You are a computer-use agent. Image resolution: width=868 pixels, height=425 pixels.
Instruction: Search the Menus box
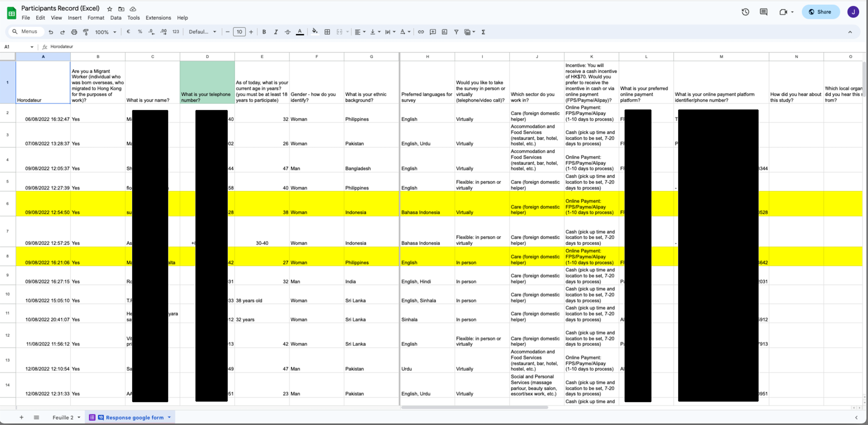[x=25, y=32]
